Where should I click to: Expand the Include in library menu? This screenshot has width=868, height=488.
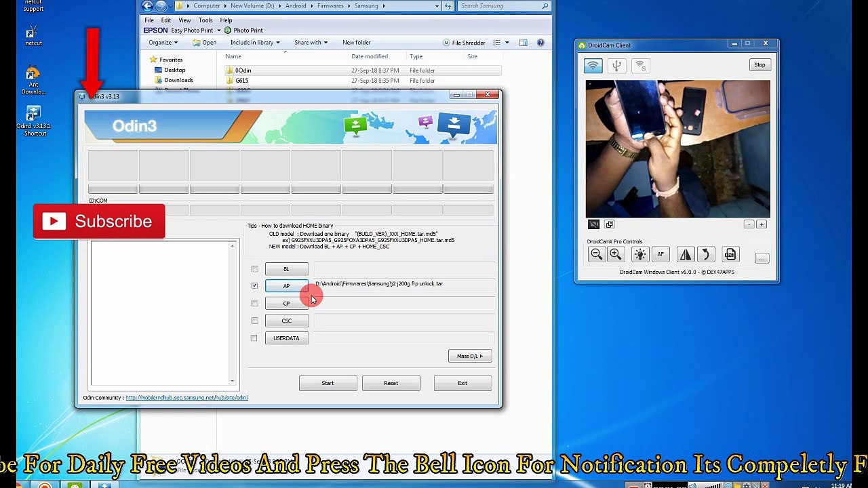click(256, 43)
